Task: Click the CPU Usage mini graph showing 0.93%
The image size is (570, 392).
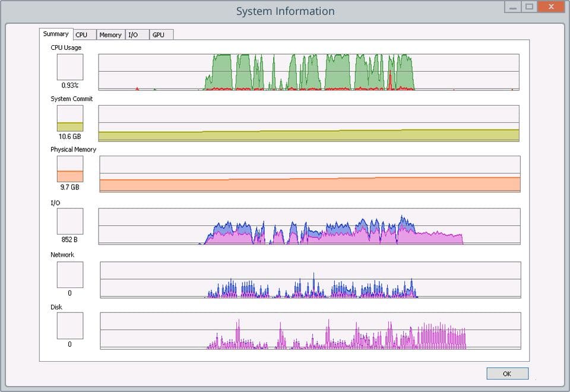Action: [70, 67]
